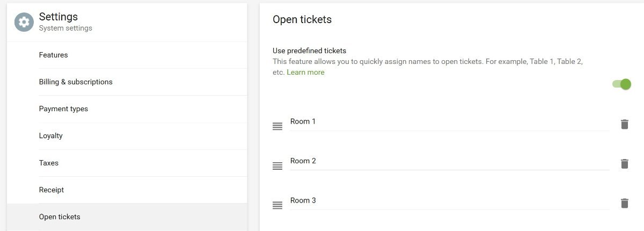644x231 pixels.
Task: Select Open tickets in the sidebar
Action: [60, 216]
